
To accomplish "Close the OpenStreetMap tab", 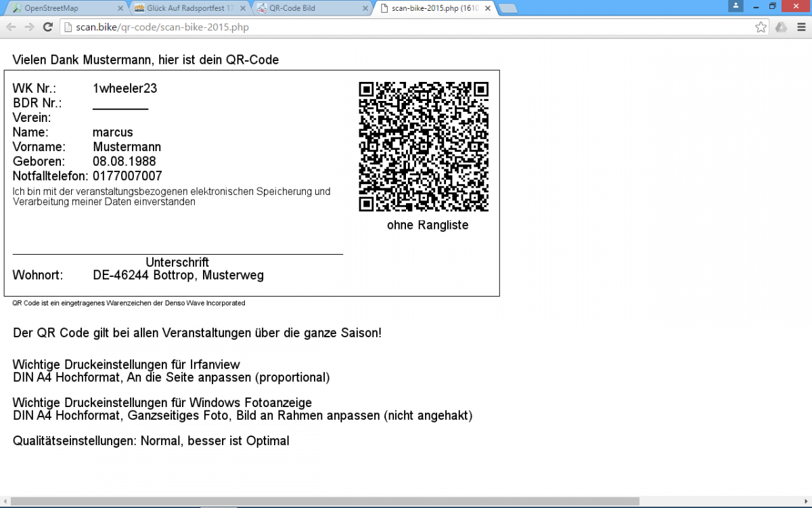I will pos(120,8).
